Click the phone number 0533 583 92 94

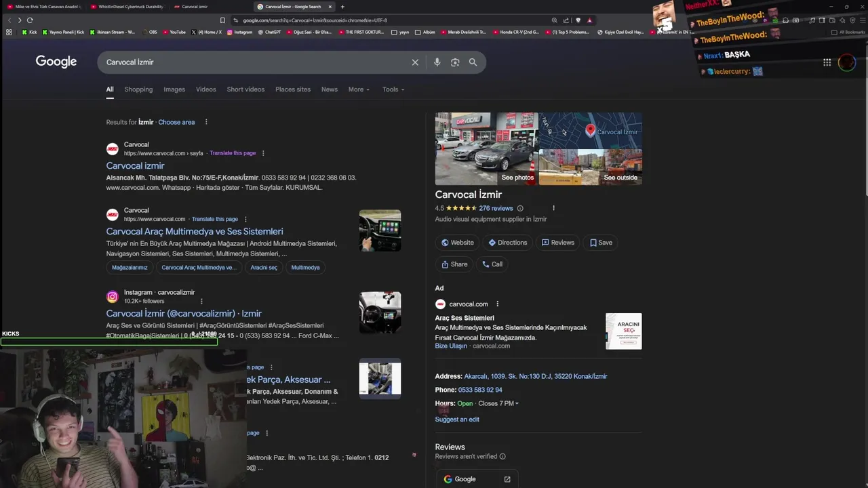(x=480, y=390)
